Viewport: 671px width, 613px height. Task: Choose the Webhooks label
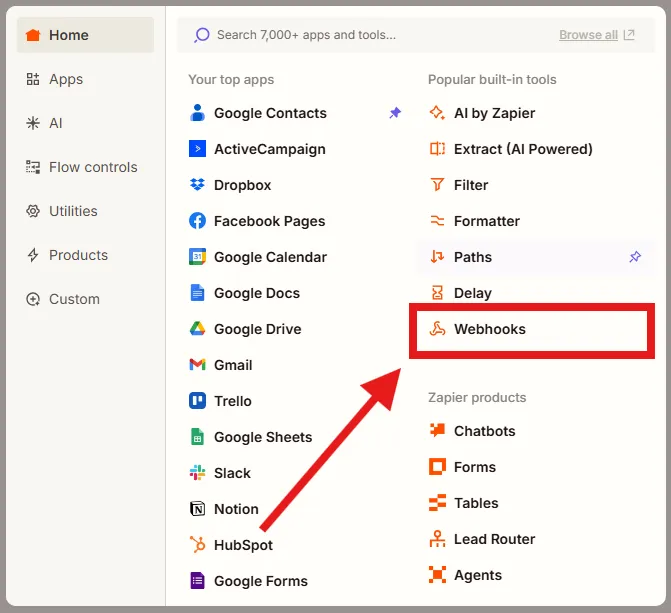click(x=490, y=329)
